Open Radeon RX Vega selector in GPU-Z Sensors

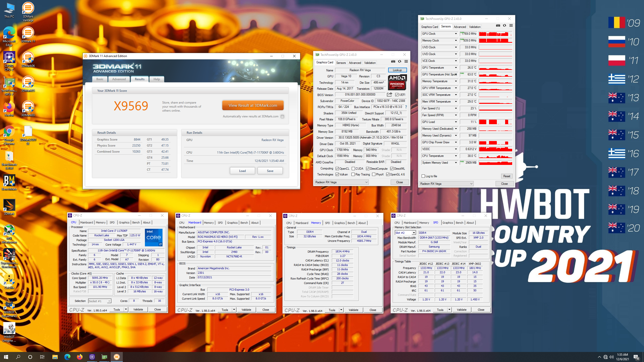446,184
